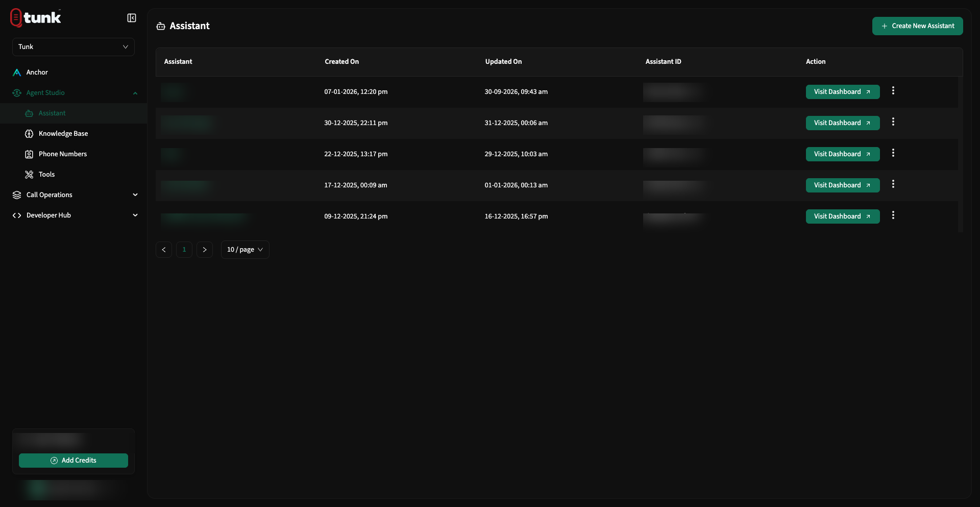
Task: Click Add Credits button
Action: click(73, 461)
